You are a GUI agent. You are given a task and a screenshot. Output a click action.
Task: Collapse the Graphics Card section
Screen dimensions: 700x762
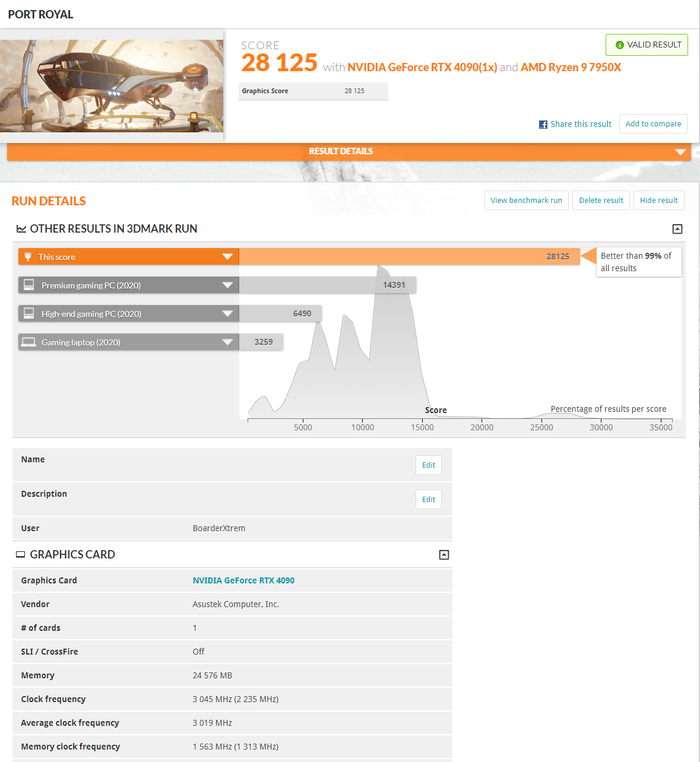pos(444,555)
